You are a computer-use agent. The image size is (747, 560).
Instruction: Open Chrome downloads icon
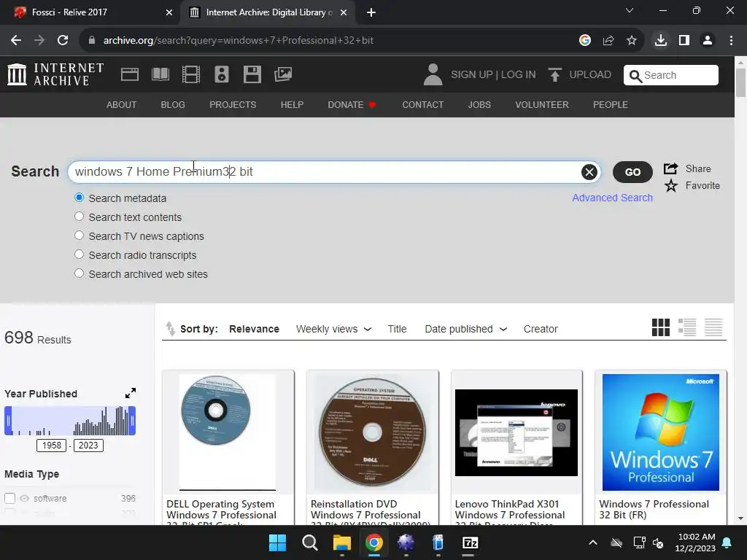[660, 41]
